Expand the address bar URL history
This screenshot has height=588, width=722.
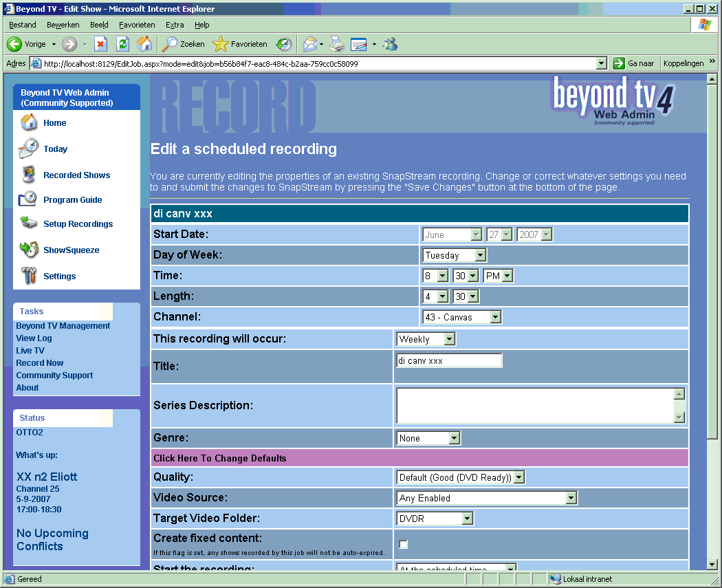(x=602, y=63)
